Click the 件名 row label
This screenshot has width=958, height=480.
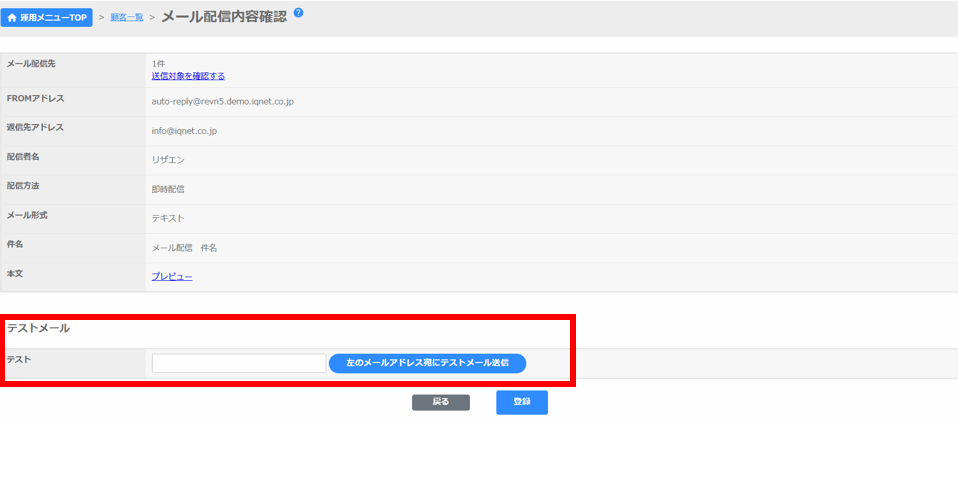click(x=16, y=243)
